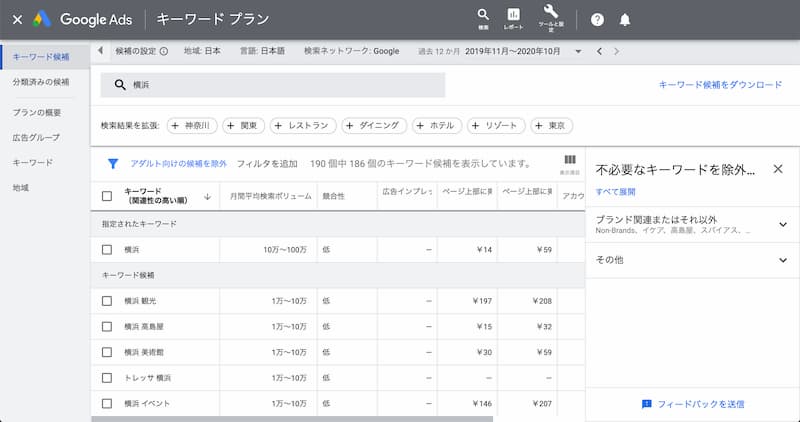
Task: Send feedback via フィードバックを送信
Action: [x=693, y=404]
